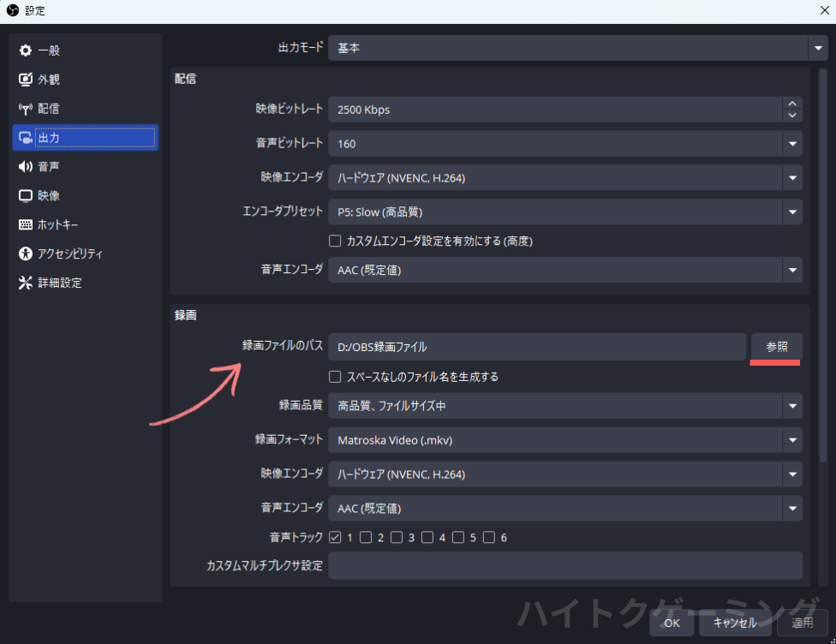Screen dimensions: 836x644
Task: Close the 設定 window
Action: coord(824,10)
